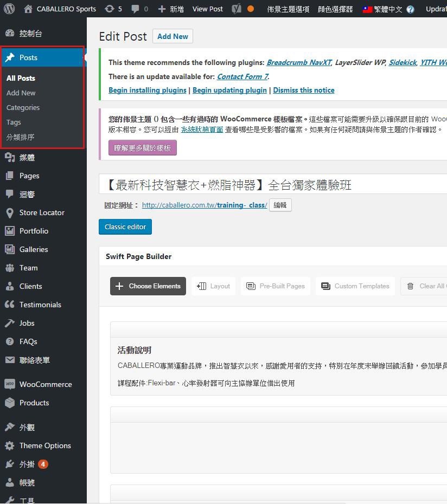Image resolution: width=447 pixels, height=504 pixels.
Task: Open the caballero.com.tw training-class permalink
Action: [x=205, y=205]
